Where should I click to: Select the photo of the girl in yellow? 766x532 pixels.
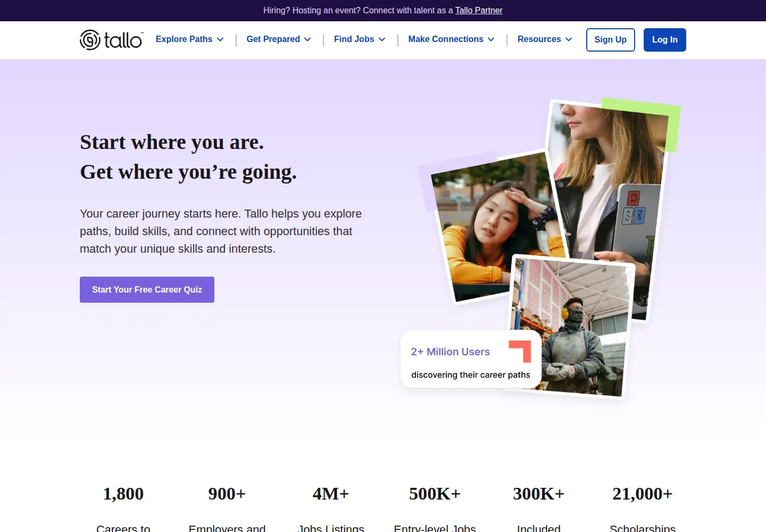495,229
